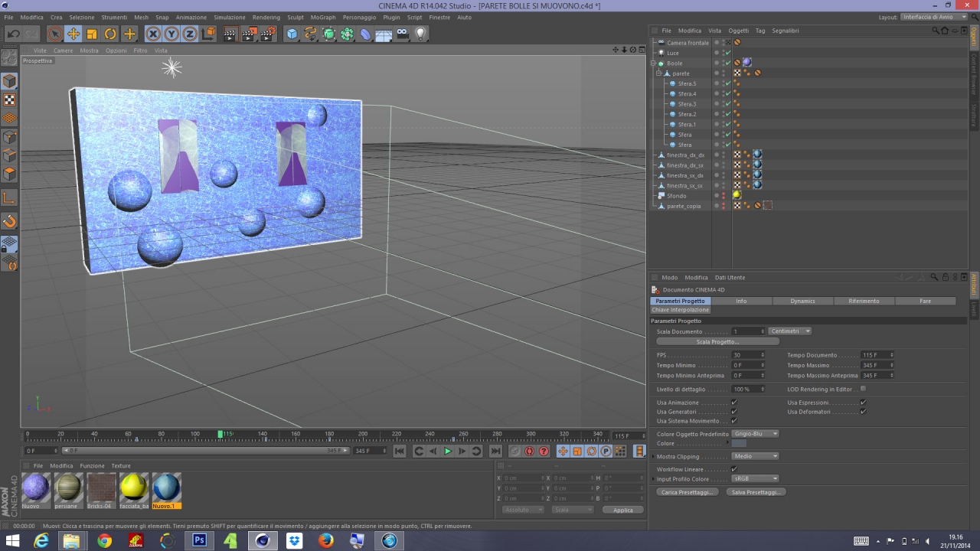Image resolution: width=980 pixels, height=551 pixels.
Task: Toggle the Usa Espressioni checkbox
Action: tap(863, 403)
